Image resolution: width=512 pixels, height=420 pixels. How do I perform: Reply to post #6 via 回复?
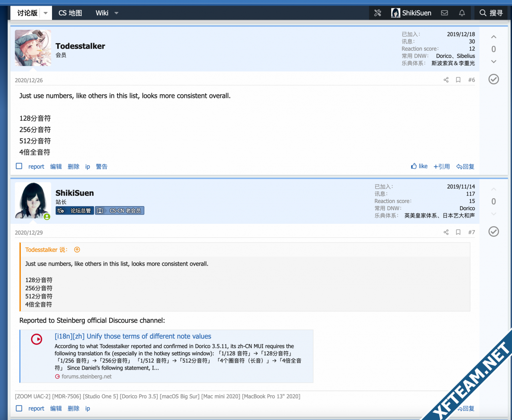pyautogui.click(x=465, y=167)
